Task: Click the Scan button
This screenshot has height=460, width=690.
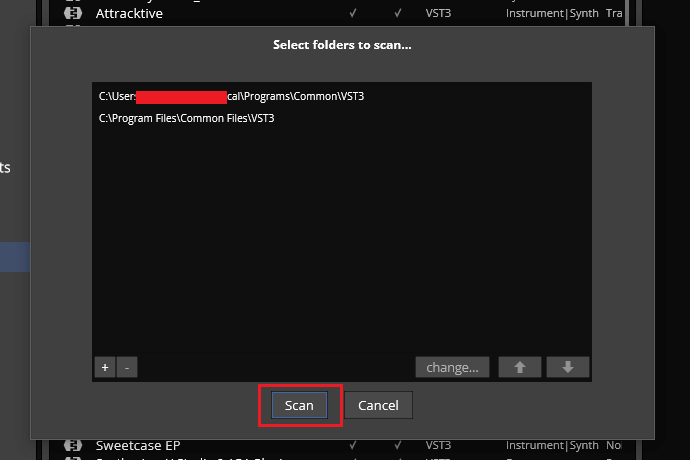Action: (x=299, y=405)
